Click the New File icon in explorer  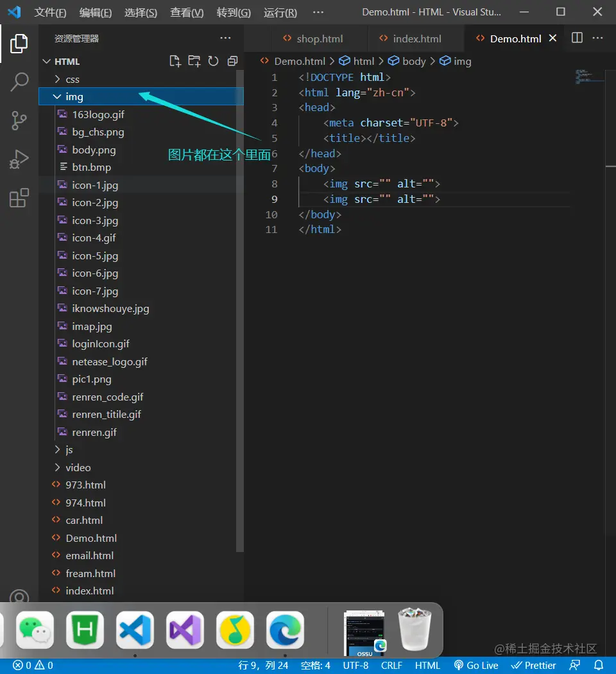175,61
